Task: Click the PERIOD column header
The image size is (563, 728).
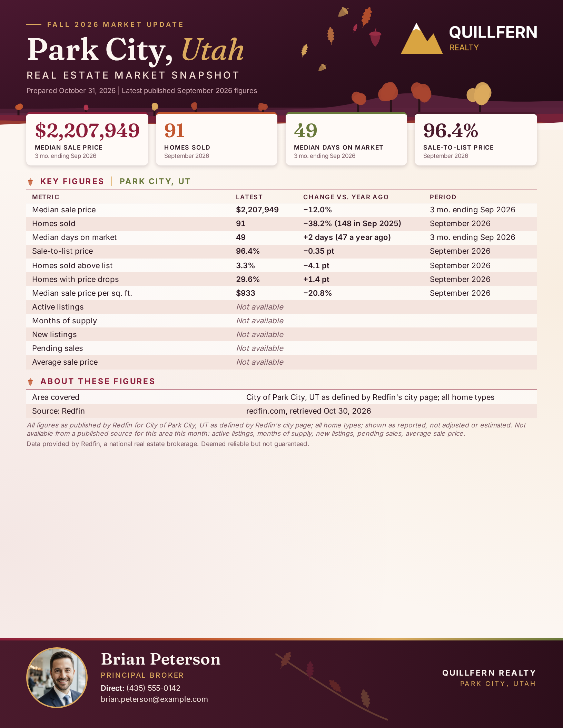Action: [443, 197]
